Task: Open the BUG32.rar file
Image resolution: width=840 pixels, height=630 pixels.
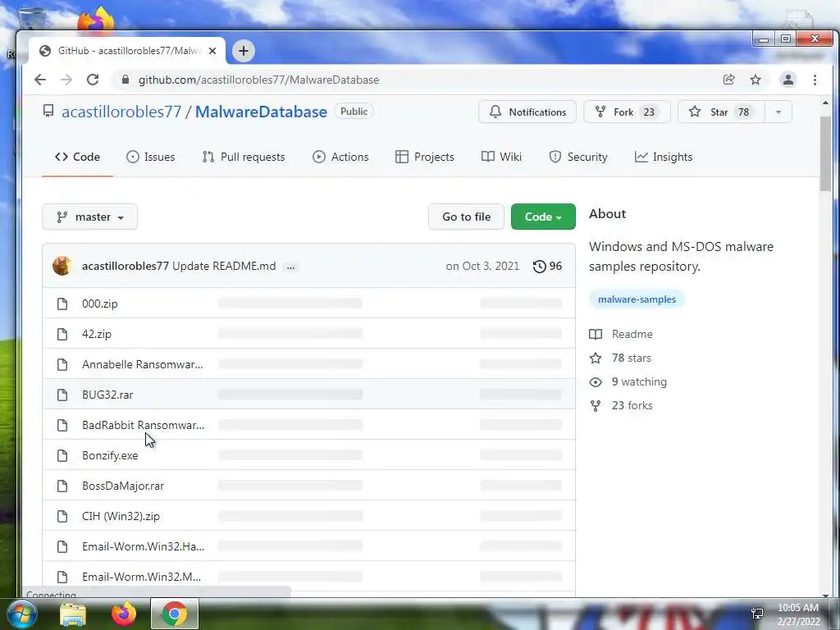Action: pyautogui.click(x=107, y=395)
